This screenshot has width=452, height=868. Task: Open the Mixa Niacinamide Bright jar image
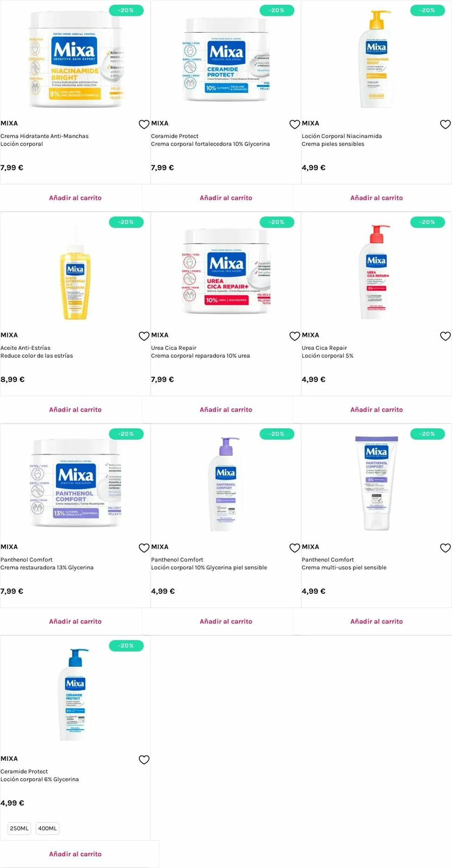tap(75, 60)
